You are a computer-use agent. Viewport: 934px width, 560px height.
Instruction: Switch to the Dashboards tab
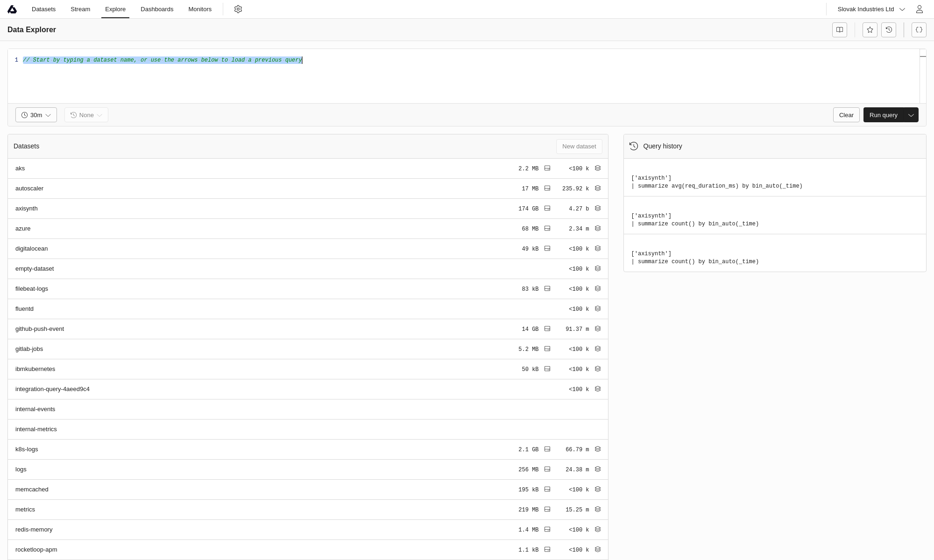pyautogui.click(x=157, y=9)
